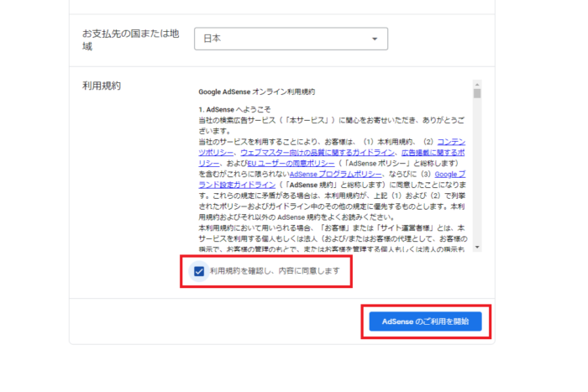Open the コンテンツポリシー link
Image resolution: width=588 pixels, height=392 pixels.
pos(451,142)
